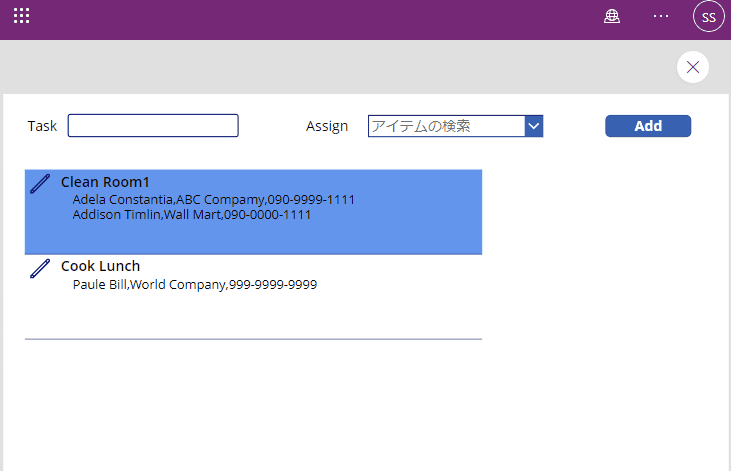Open the more options ellipsis menu
731x471 pixels.
click(x=661, y=16)
